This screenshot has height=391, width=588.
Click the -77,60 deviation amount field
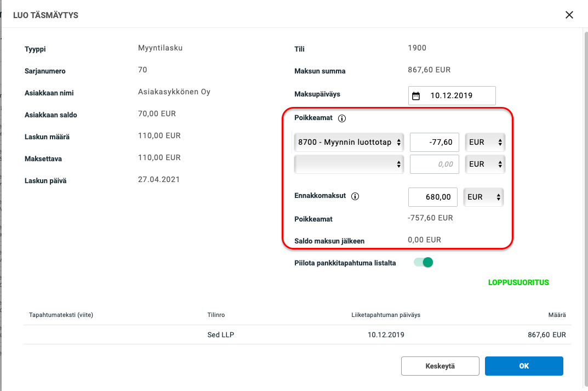click(x=435, y=142)
